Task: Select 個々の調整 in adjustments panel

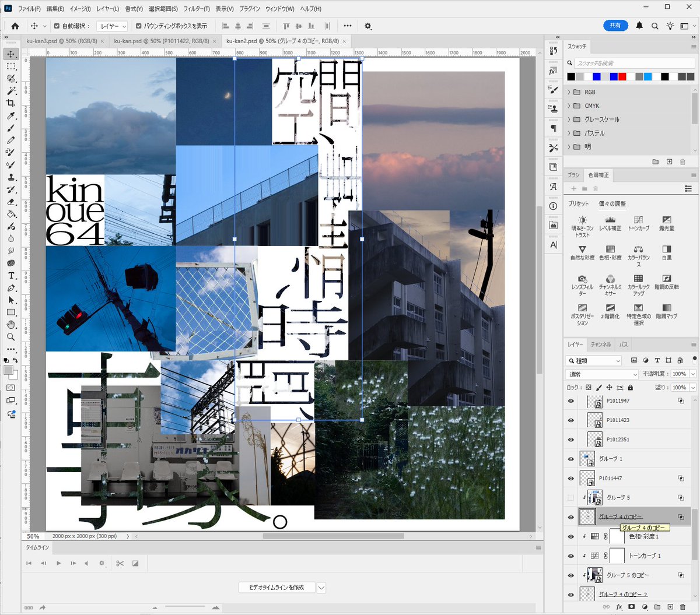Action: pos(612,203)
